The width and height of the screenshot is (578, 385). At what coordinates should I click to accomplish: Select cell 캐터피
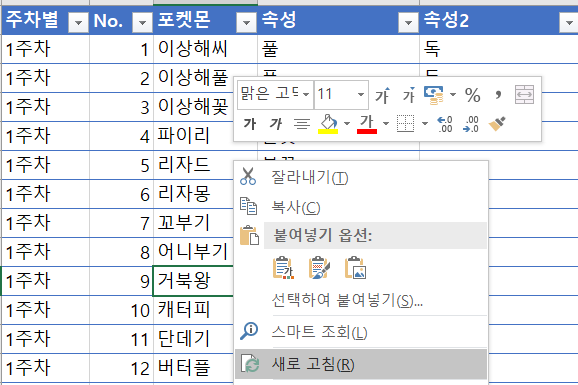[194, 310]
